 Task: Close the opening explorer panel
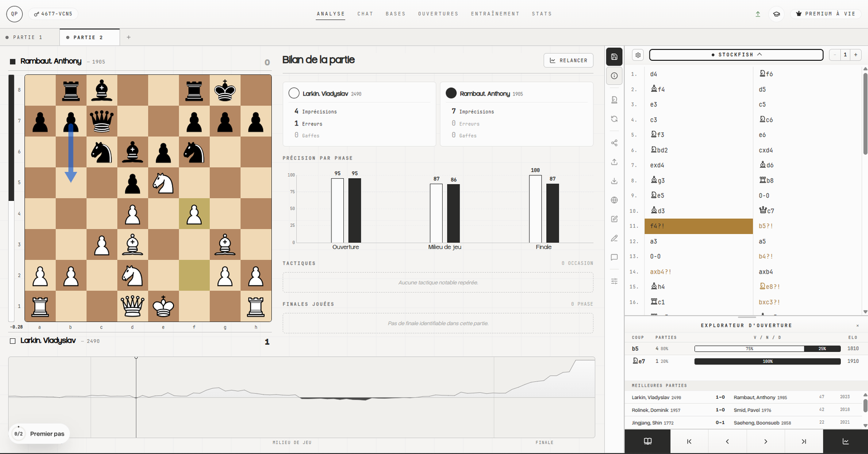(858, 326)
